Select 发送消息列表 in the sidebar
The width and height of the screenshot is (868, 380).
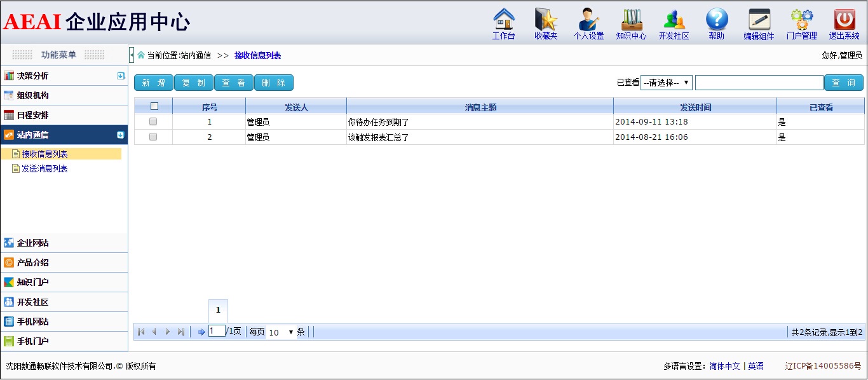44,169
